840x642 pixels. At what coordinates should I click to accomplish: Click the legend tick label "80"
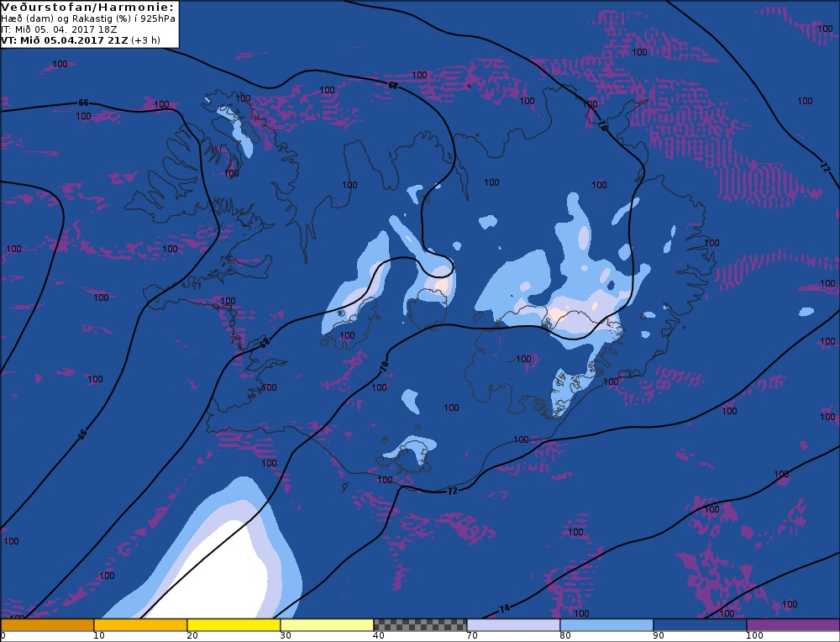[564, 636]
